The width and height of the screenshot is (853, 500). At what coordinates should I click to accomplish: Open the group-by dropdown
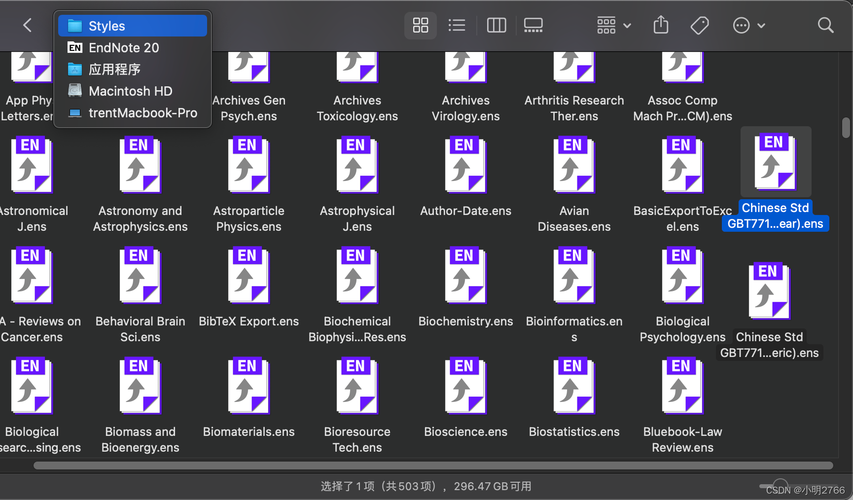pyautogui.click(x=614, y=25)
